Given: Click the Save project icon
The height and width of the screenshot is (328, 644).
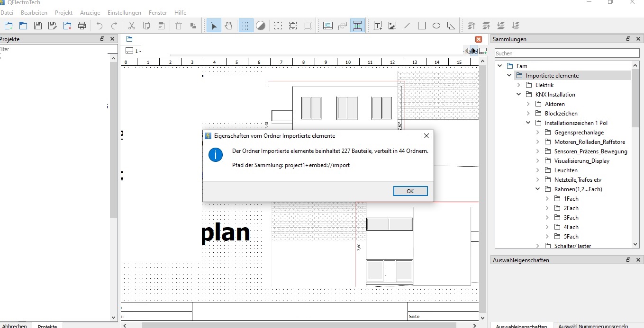Looking at the screenshot, I should (38, 26).
